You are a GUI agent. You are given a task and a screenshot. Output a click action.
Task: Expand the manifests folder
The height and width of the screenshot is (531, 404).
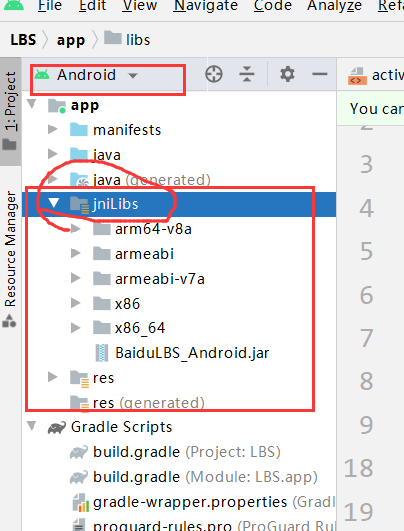tap(52, 129)
